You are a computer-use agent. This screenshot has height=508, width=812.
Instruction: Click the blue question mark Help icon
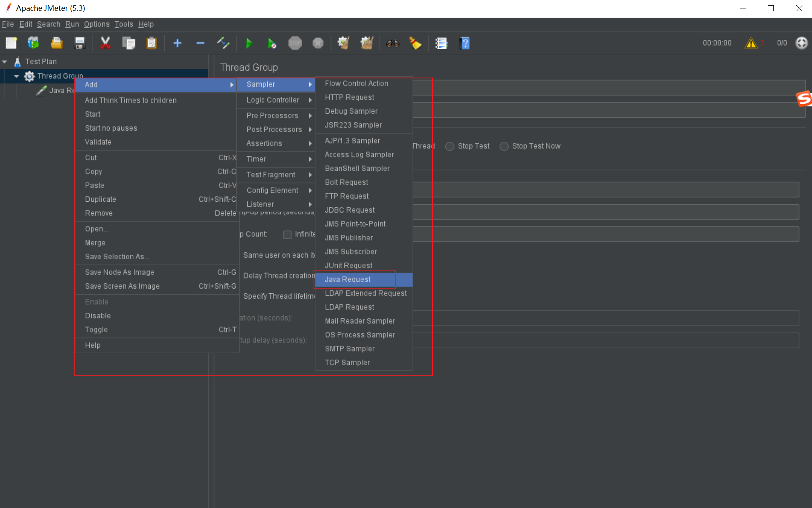tap(464, 43)
